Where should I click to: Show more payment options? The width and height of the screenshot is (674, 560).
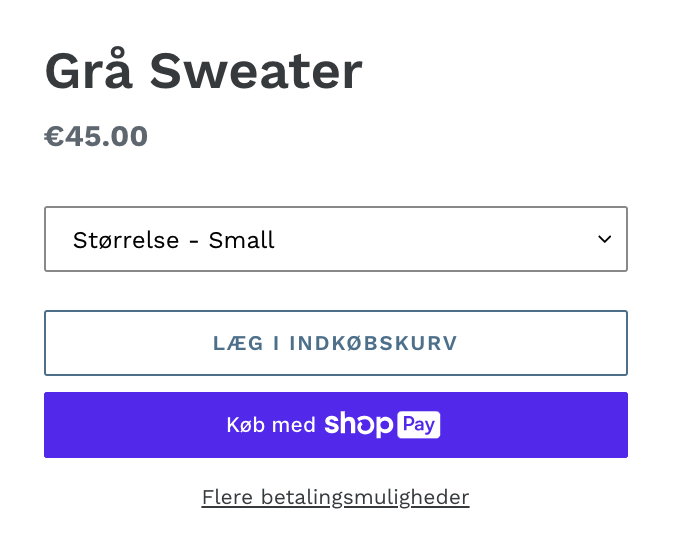click(335, 497)
